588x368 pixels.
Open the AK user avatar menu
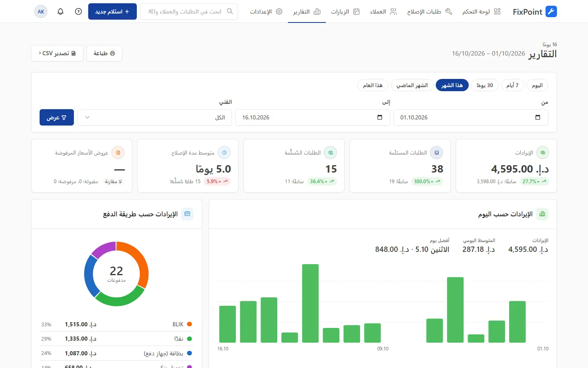41,11
